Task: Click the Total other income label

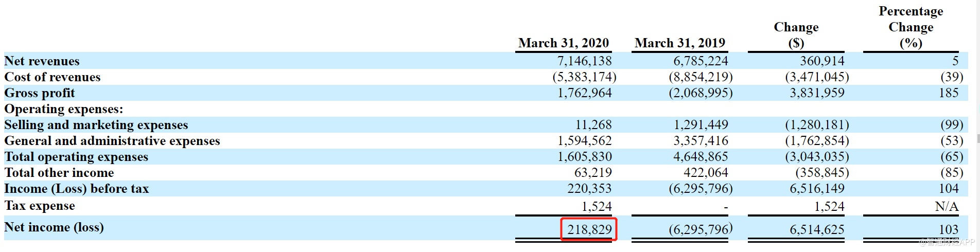Action: pos(59,173)
